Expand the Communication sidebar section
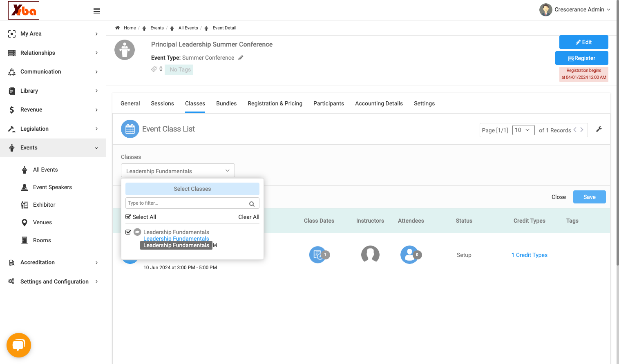Image resolution: width=619 pixels, height=364 pixels. coord(53,71)
